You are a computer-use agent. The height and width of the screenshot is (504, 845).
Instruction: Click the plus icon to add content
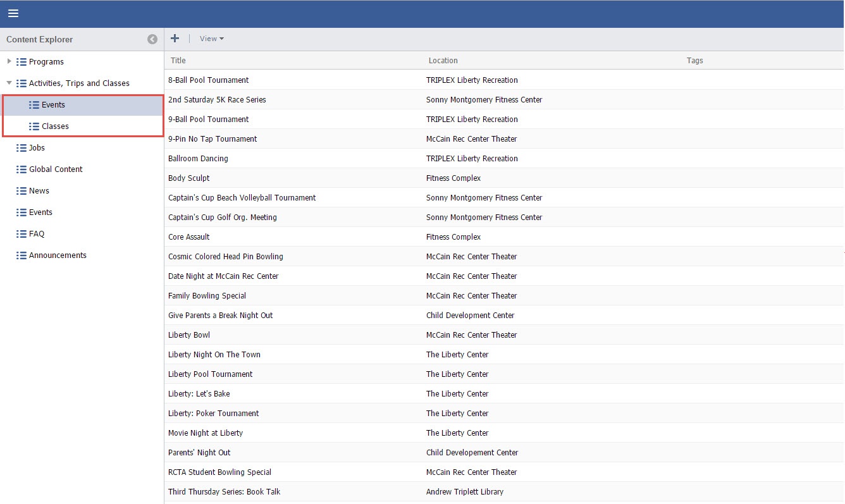[x=175, y=39]
